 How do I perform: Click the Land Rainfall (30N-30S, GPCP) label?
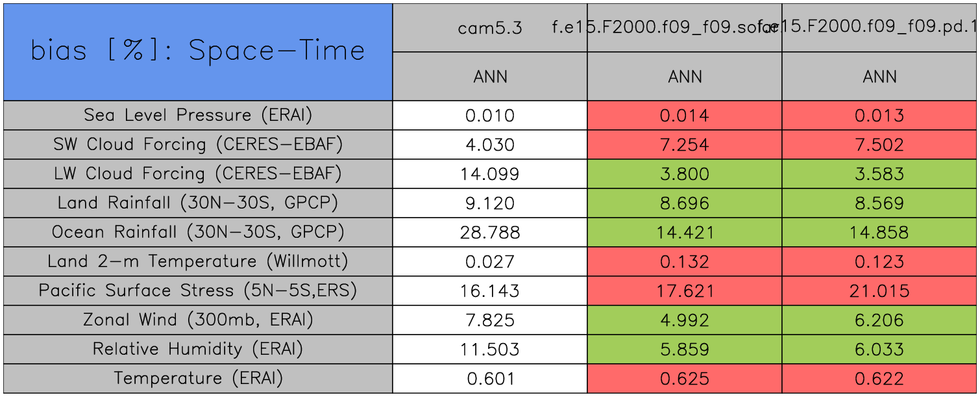click(198, 203)
